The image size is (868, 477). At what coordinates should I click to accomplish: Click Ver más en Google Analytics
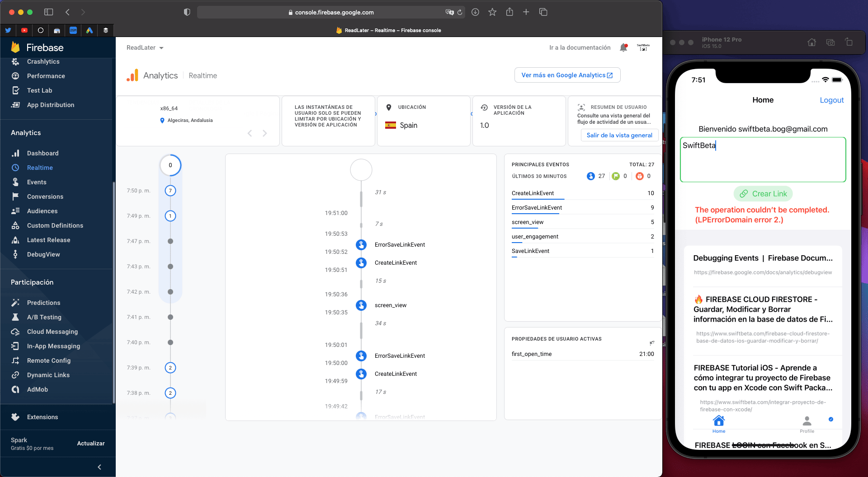(567, 75)
